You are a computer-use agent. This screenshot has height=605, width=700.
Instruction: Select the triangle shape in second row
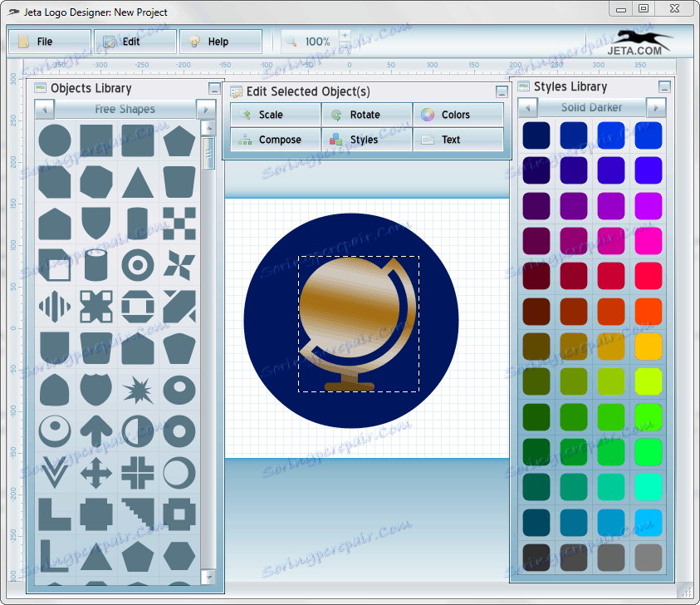[x=138, y=182]
